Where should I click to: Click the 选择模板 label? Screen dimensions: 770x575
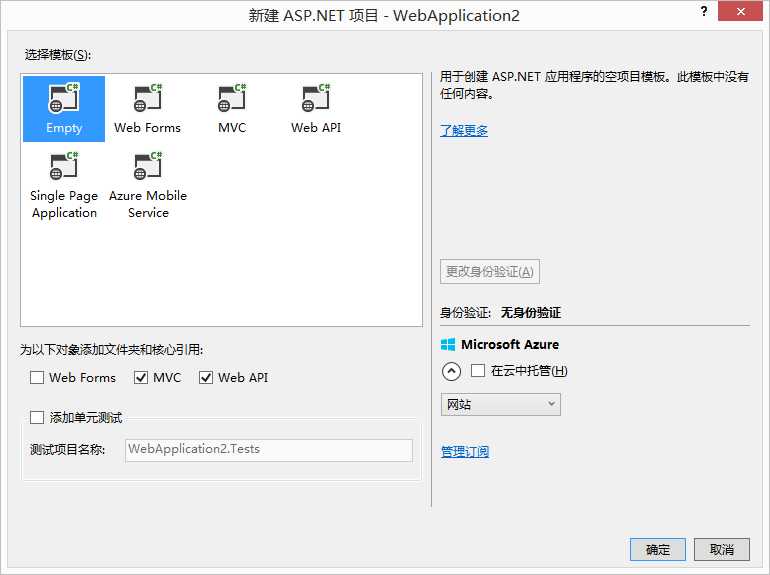pyautogui.click(x=58, y=55)
